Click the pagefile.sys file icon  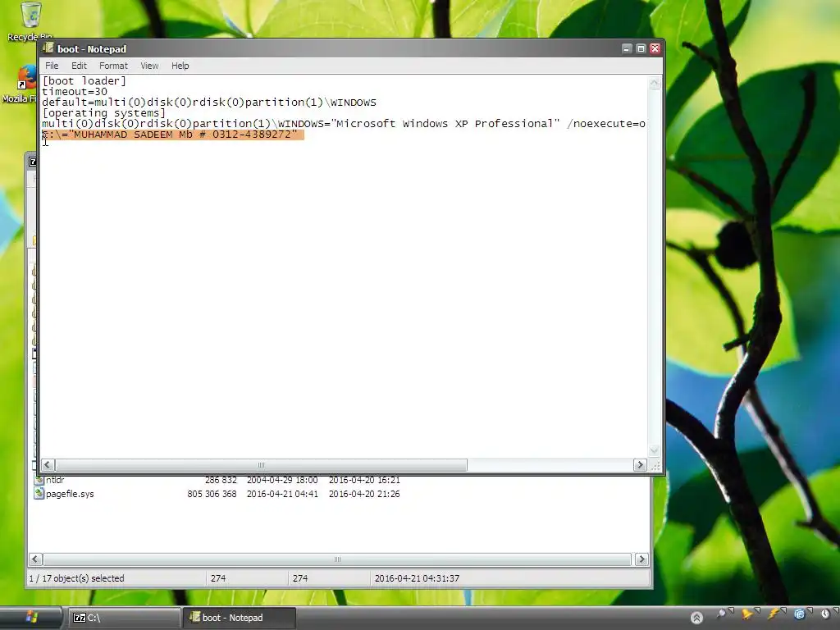[39, 493]
